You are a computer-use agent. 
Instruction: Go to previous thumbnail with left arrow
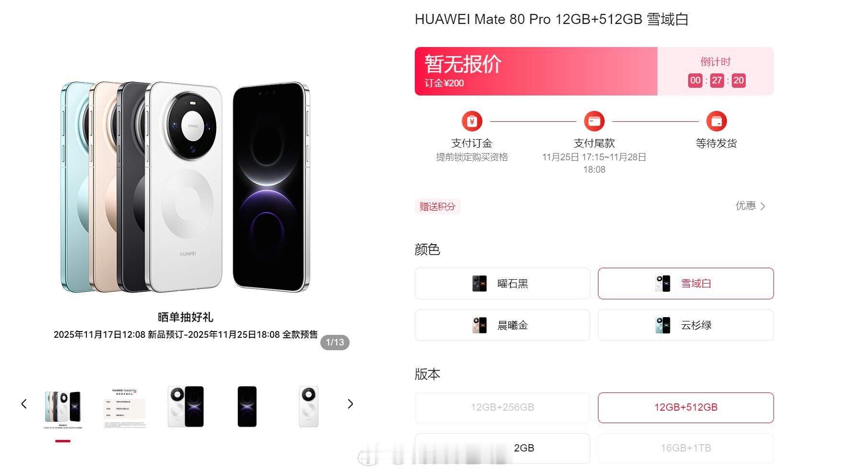coord(24,404)
